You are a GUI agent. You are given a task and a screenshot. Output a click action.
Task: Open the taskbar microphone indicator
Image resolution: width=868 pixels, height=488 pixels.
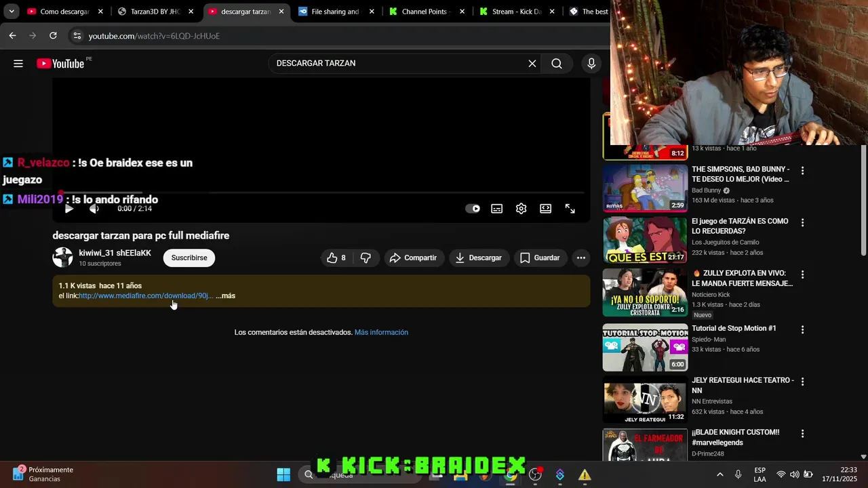click(x=738, y=474)
